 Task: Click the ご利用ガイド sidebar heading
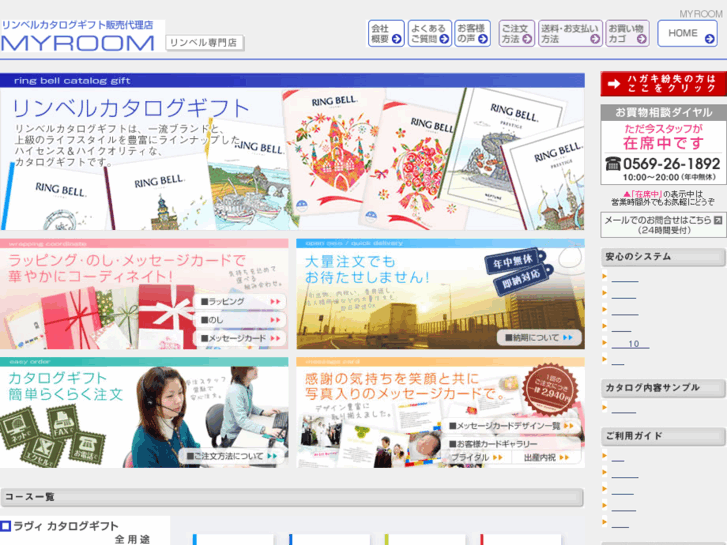[663, 436]
